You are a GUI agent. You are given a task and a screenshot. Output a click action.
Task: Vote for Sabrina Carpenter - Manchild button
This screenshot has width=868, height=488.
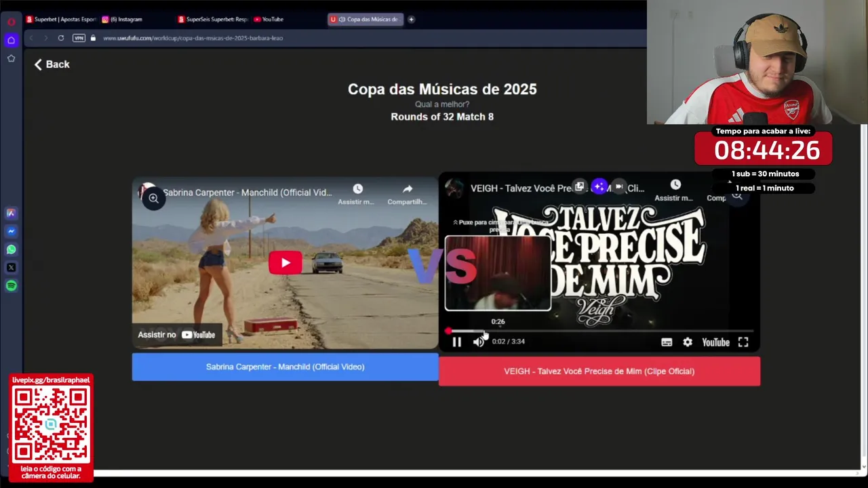pyautogui.click(x=285, y=367)
